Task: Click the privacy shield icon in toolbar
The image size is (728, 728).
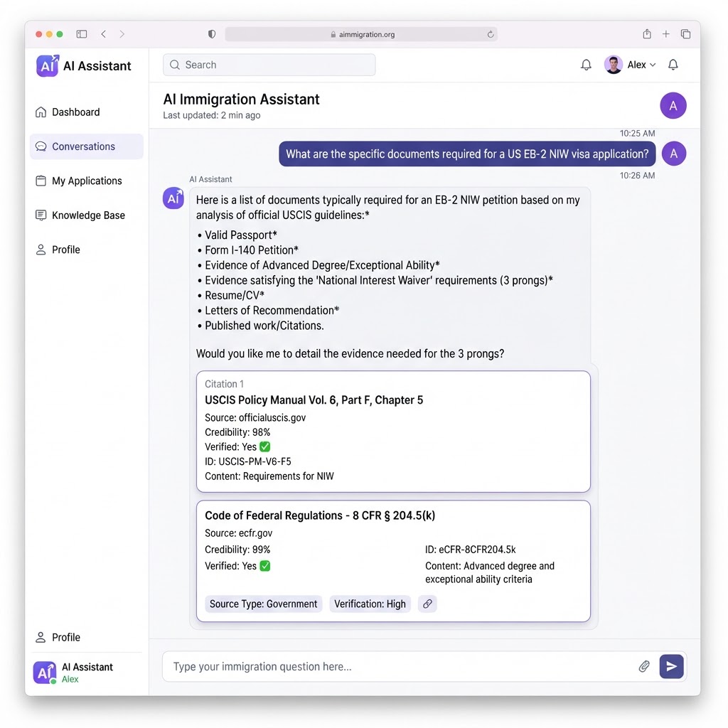Action: [212, 34]
